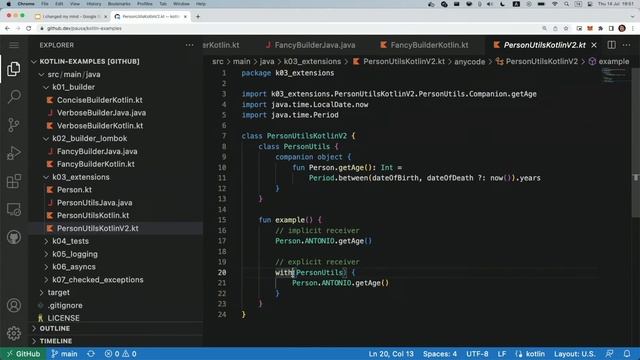Screen dimensions: 640x360
Task: Open VerboseBuilderKotlin.kt file
Action: [100, 126]
